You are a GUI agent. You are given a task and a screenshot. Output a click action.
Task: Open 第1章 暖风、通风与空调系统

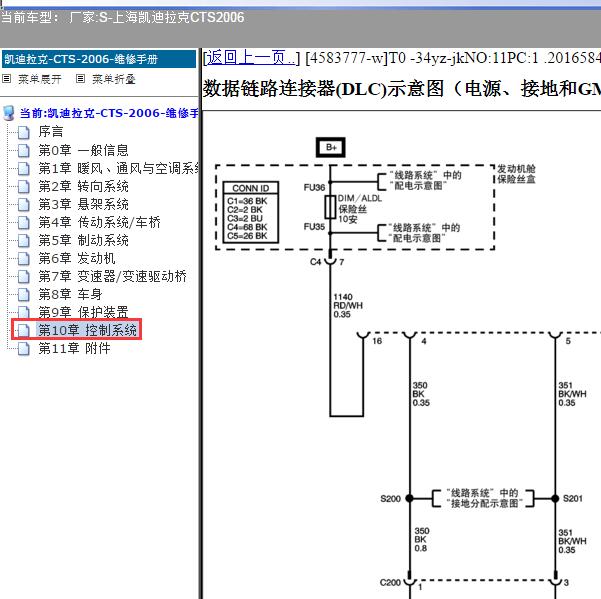(x=118, y=168)
